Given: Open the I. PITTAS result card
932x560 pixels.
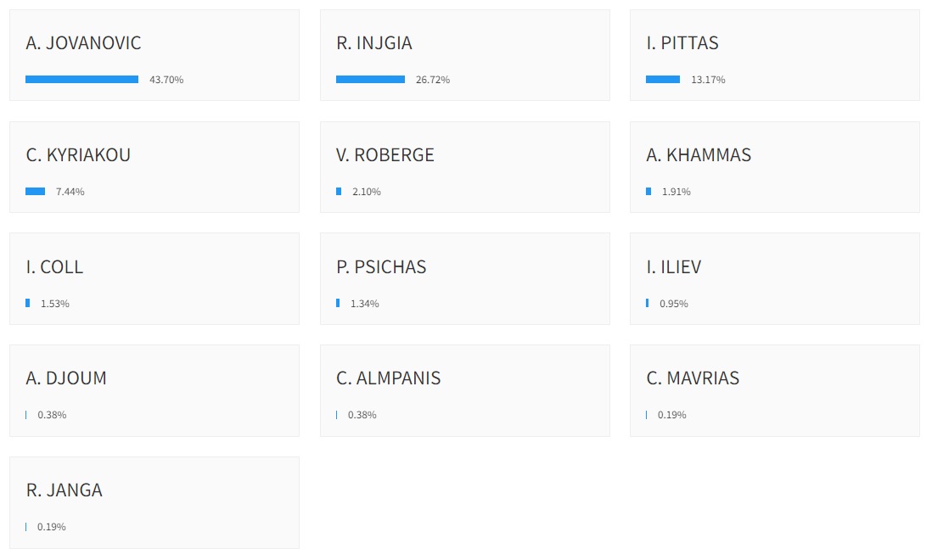Looking at the screenshot, I should tap(774, 55).
